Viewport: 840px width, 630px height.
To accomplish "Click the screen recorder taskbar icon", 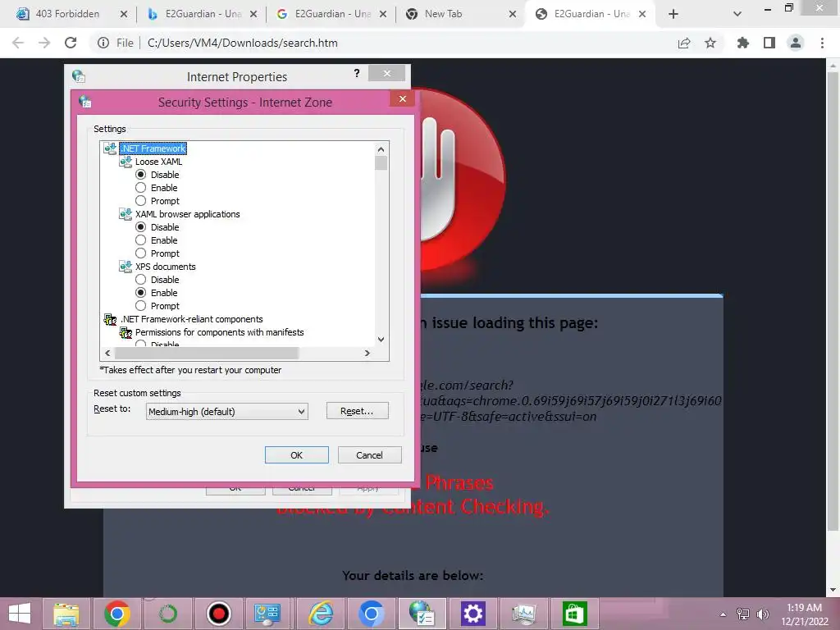I will pyautogui.click(x=218, y=614).
